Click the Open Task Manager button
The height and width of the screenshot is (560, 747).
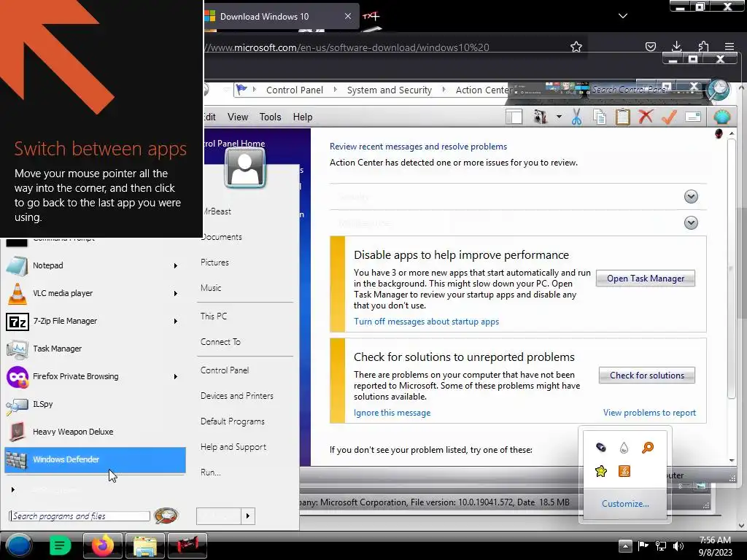click(x=646, y=279)
